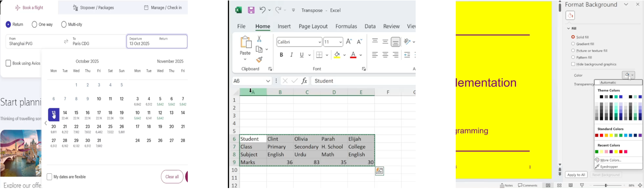This screenshot has height=189, width=644.
Task: Select the One way radio button
Action: [x=34, y=24]
